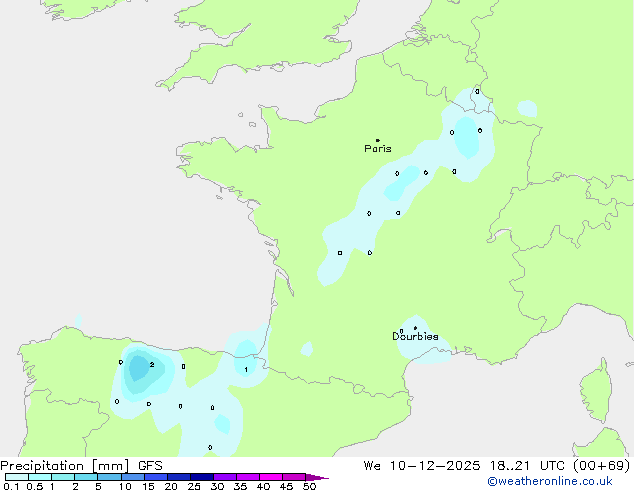Click the GFS model label
634x490 pixels.
pos(151,465)
